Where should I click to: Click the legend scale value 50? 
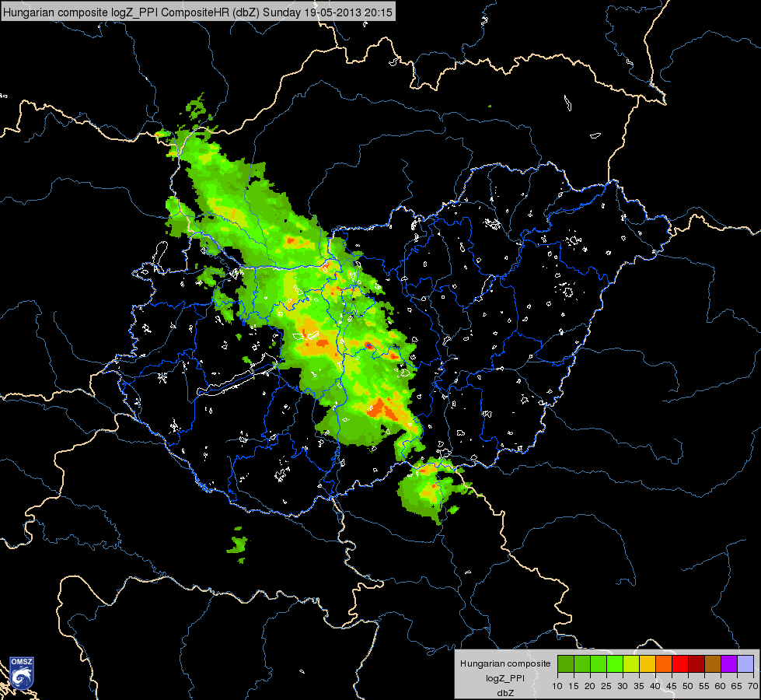(x=688, y=686)
